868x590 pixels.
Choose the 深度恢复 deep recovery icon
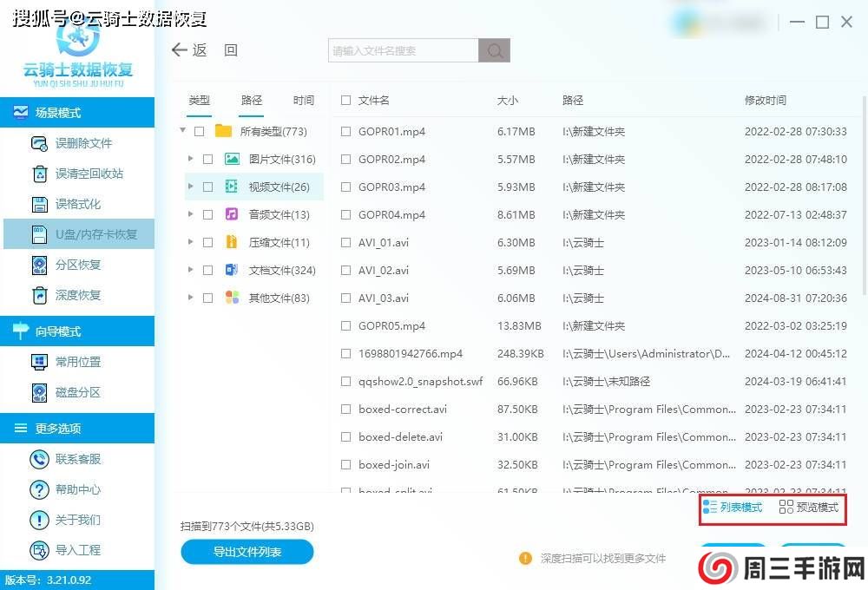click(x=39, y=295)
